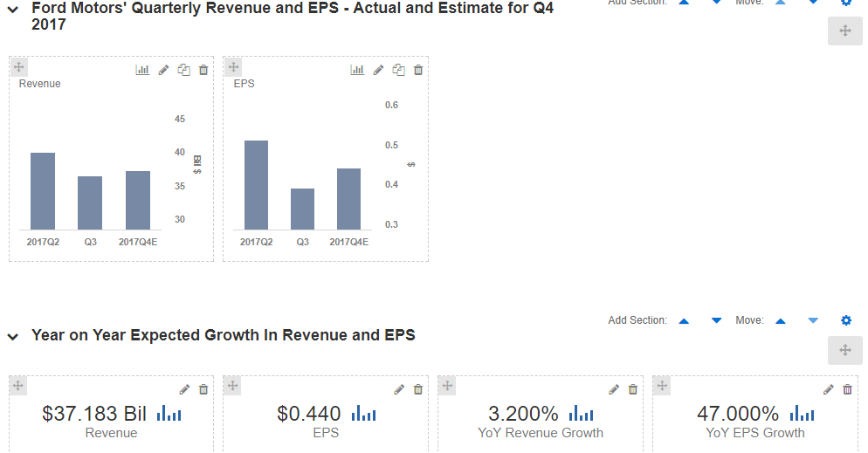Grab move handle on YoY Revenue Growth card

448,386
